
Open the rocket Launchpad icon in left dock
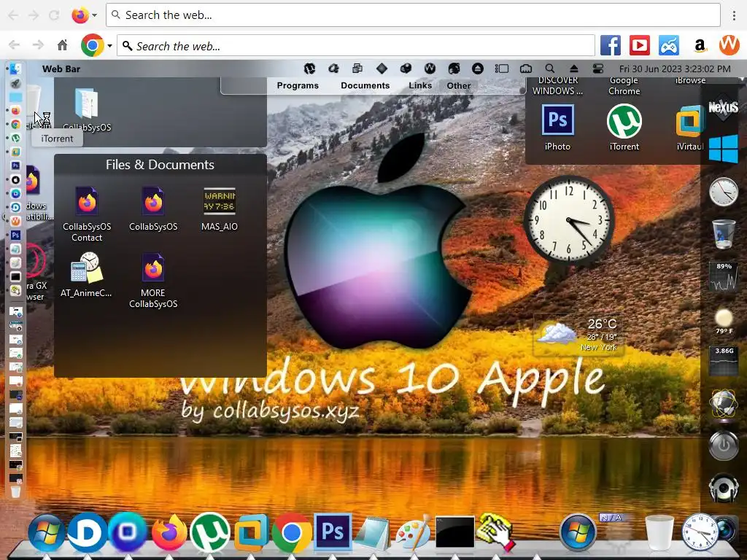tap(15, 83)
